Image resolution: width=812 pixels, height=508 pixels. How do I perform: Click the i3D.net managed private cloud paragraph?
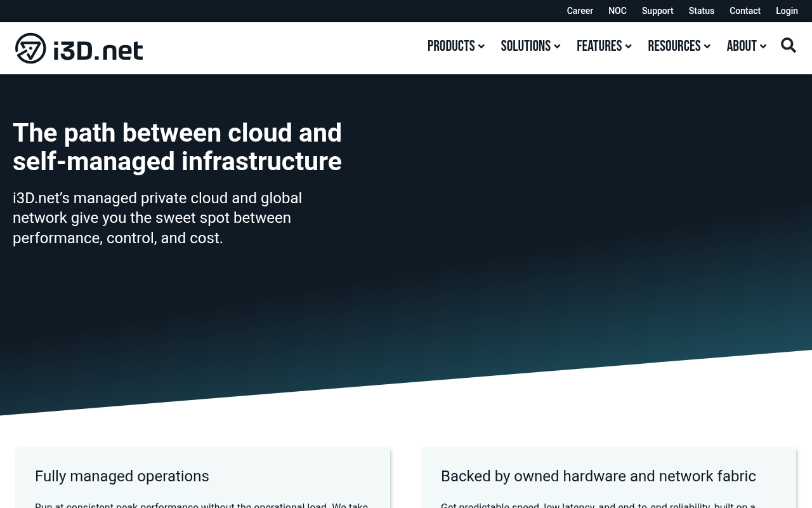click(x=157, y=218)
